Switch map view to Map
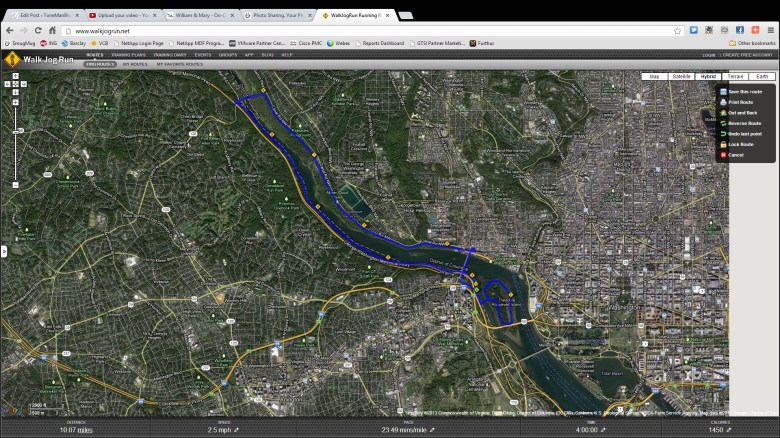This screenshot has width=780, height=438. coord(655,76)
